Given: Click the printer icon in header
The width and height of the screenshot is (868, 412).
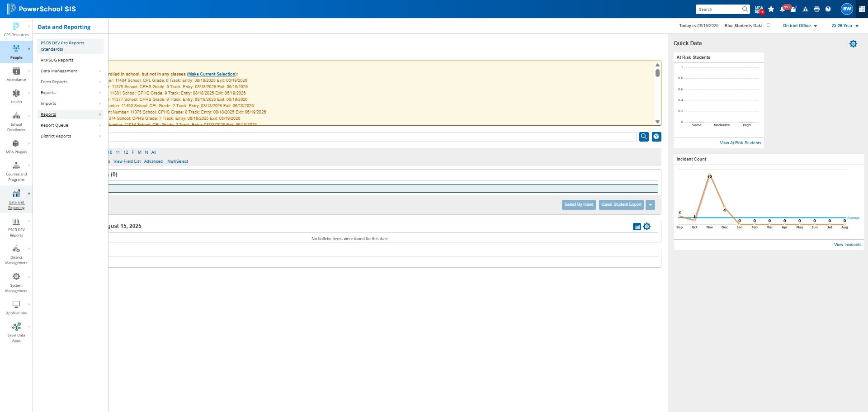Looking at the screenshot, I should [x=816, y=9].
